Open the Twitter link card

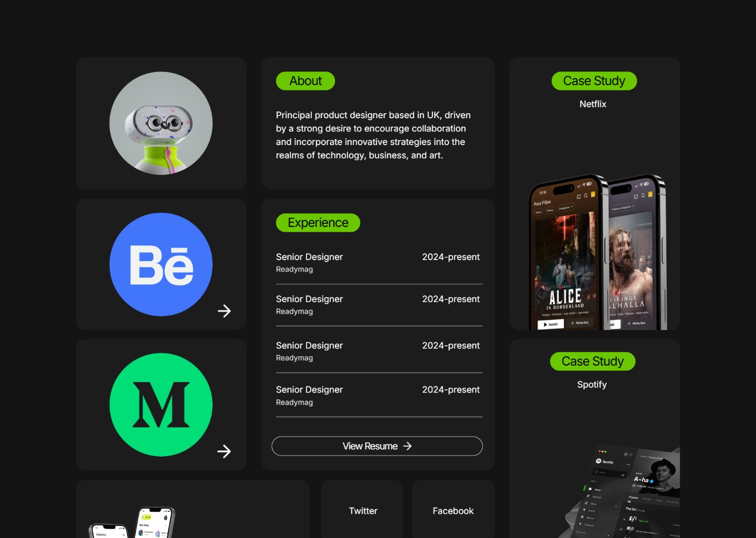362,509
